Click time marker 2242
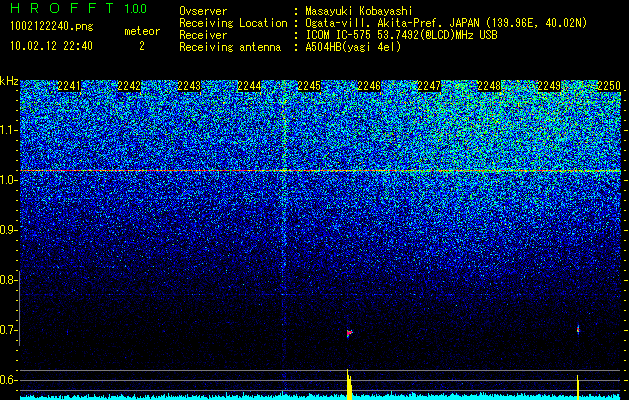Viewport: 629px width, 400px height. tap(129, 86)
